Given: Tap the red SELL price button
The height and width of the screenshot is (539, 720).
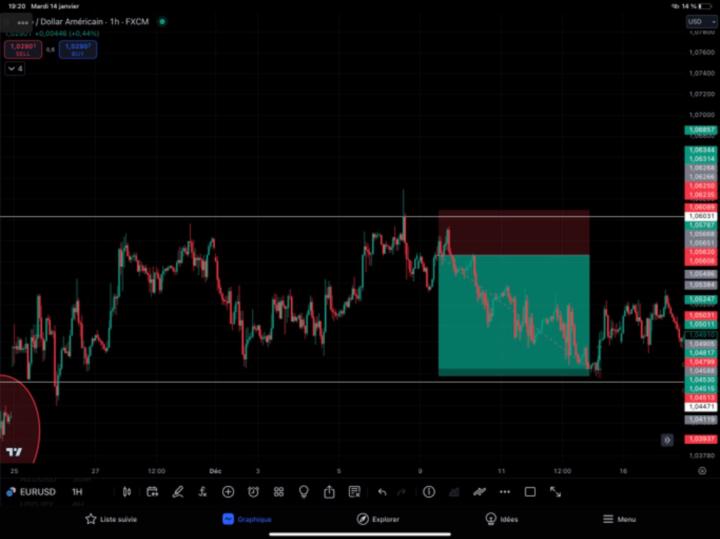Looking at the screenshot, I should 23,50.
